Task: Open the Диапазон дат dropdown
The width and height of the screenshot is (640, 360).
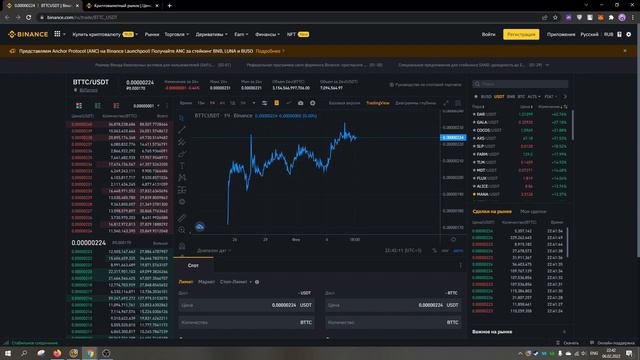Action: [x=214, y=251]
